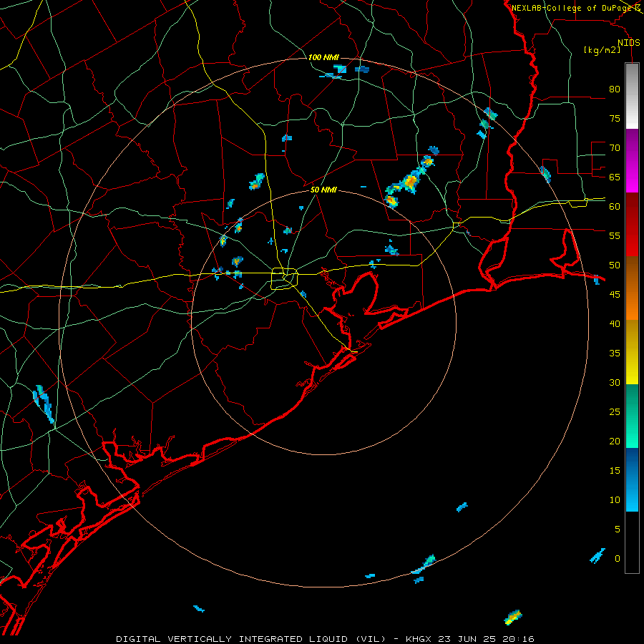Select the 65 value on the scale

coord(615,177)
